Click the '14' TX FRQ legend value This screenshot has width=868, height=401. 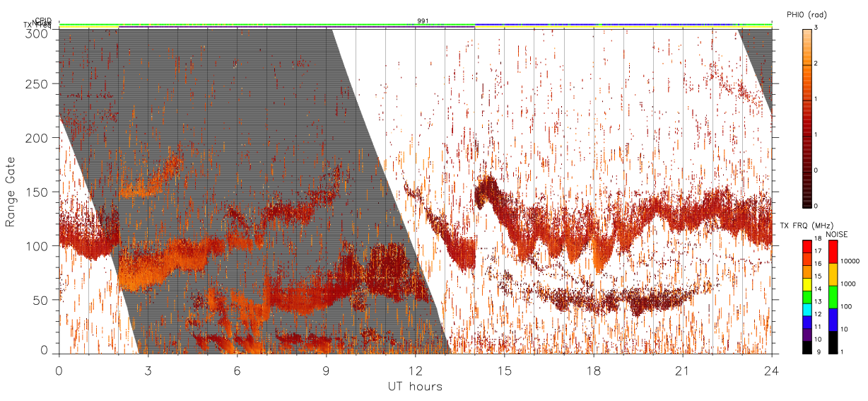point(818,289)
